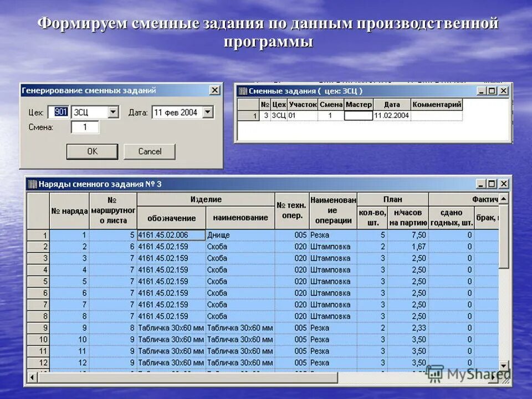Screen dimensions: 532x399
Task: Open the 11 фев 2004 date dropdown
Action: pyautogui.click(x=208, y=111)
